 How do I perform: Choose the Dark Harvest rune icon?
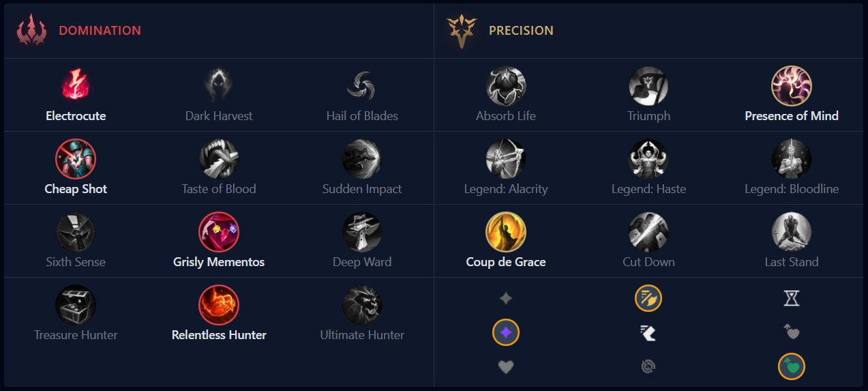point(219,85)
